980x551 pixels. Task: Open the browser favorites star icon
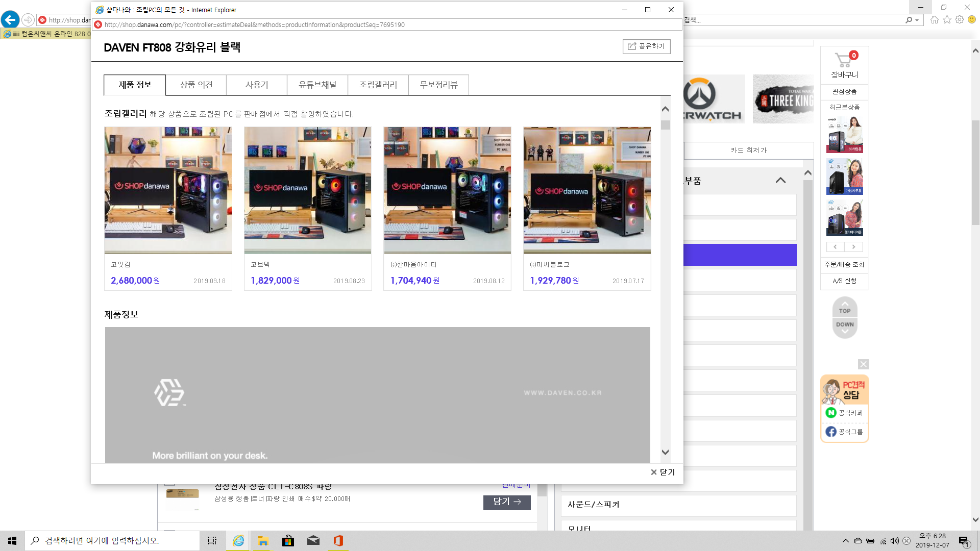coord(947,20)
